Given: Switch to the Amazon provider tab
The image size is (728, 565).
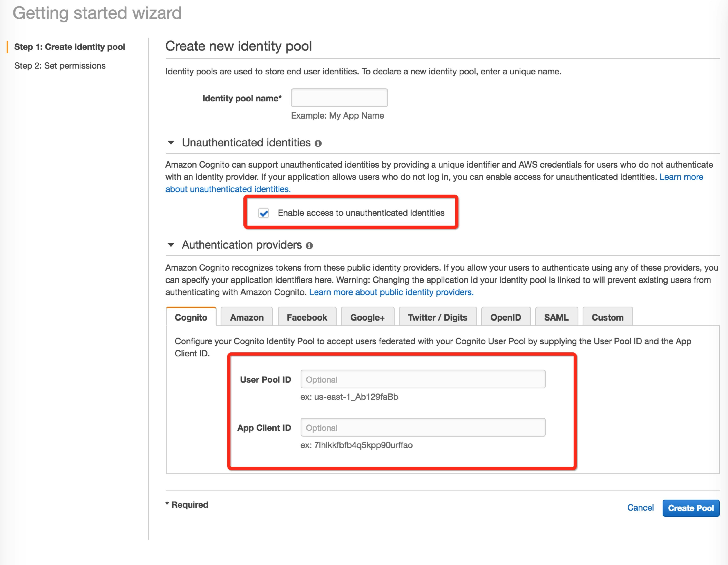Looking at the screenshot, I should pos(247,317).
